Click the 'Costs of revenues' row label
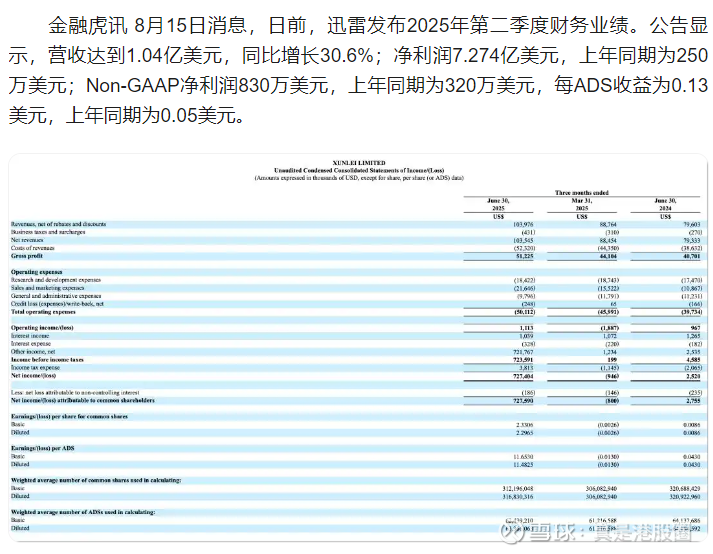713x554 pixels. pos(33,248)
